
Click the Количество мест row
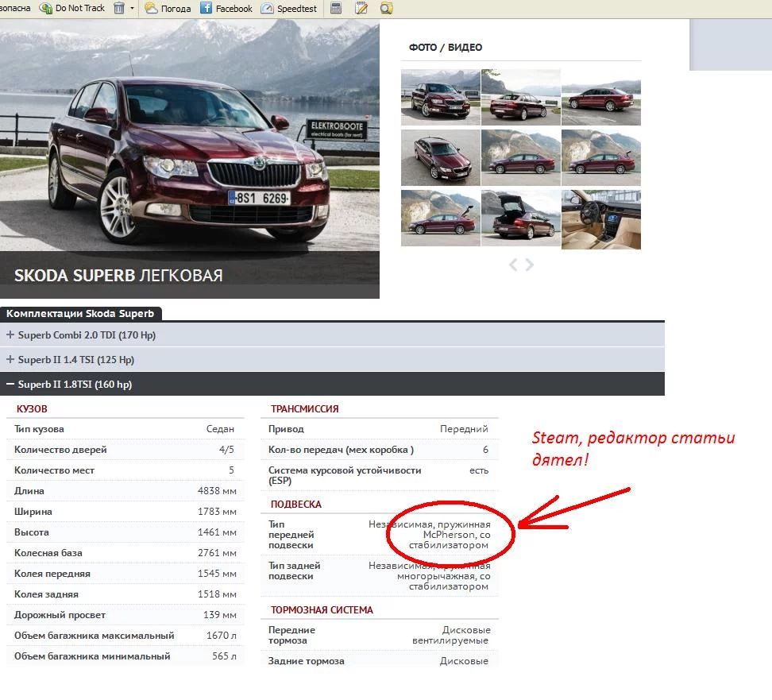click(125, 470)
